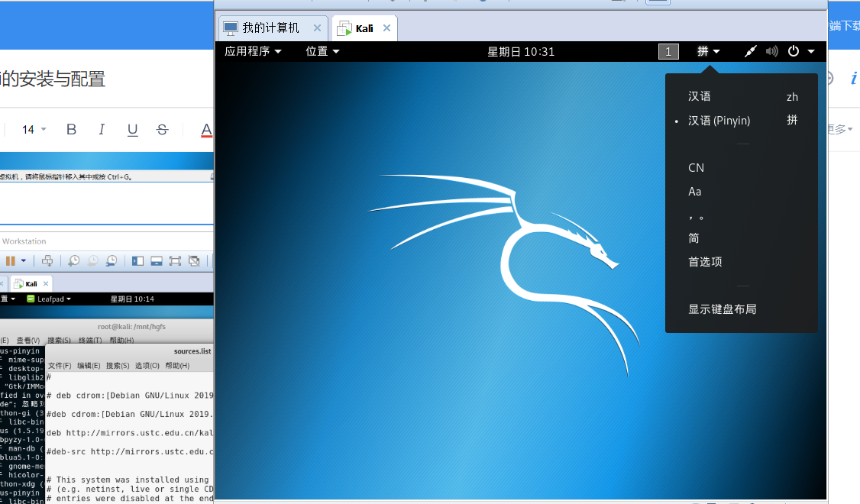
Task: Click the greyed revert snapshot icon
Action: coord(92,261)
